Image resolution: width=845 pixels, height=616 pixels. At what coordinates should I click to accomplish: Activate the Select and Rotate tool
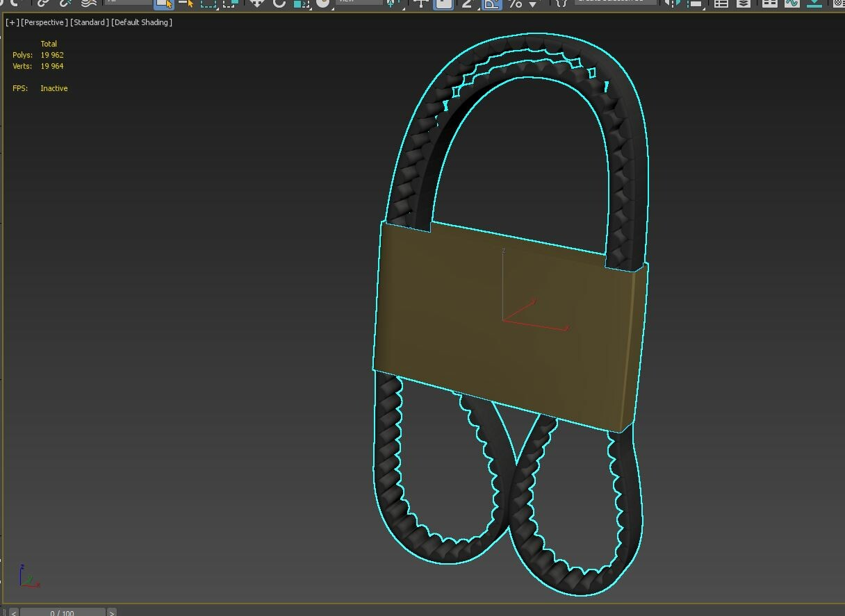coord(279,3)
